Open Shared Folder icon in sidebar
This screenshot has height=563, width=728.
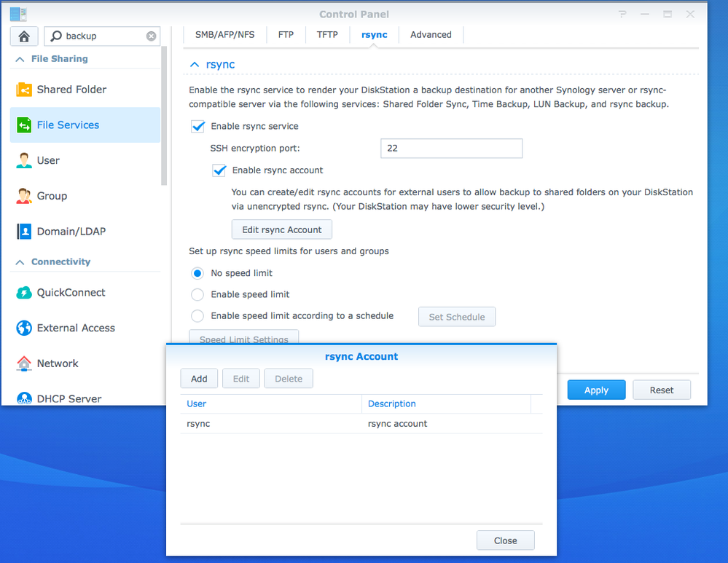[23, 89]
